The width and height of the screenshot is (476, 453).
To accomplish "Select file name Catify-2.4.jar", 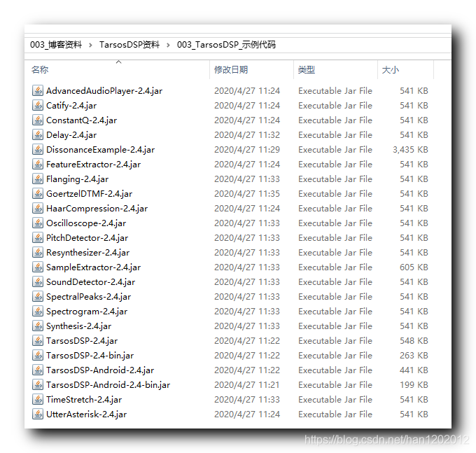I will (x=71, y=106).
